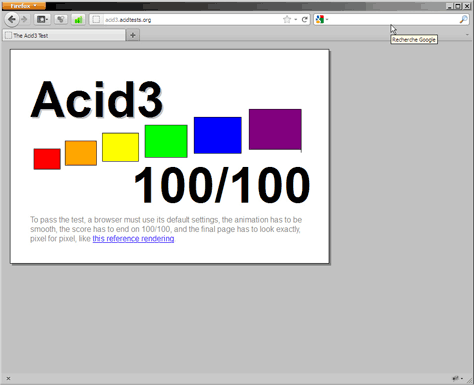
Task: Close the Firefox window
Action: point(467,6)
